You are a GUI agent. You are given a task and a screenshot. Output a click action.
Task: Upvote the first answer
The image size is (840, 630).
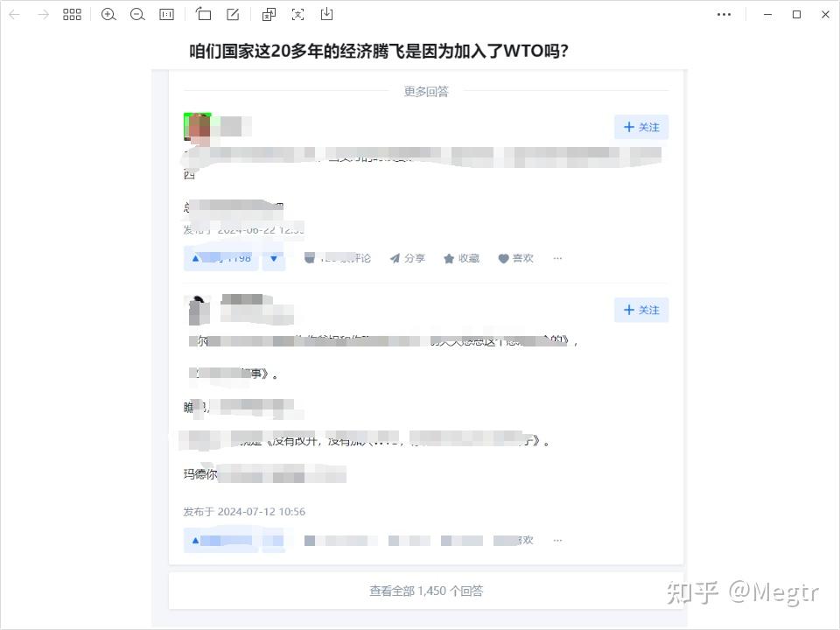pyautogui.click(x=220, y=258)
